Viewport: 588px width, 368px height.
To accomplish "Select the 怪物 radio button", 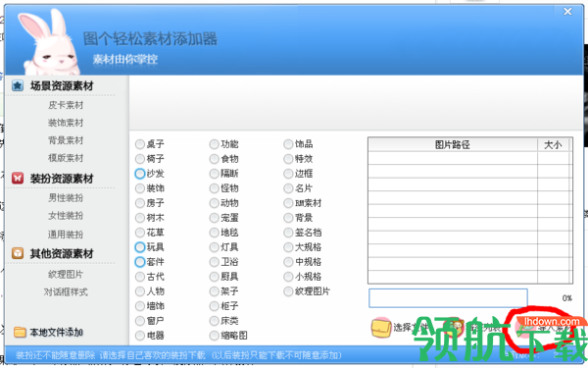I will click(x=214, y=188).
